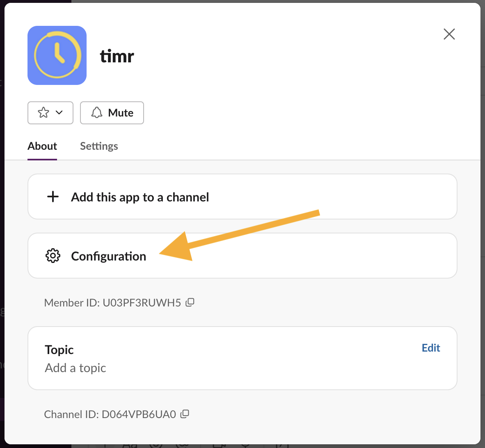Add this app to a channel
The width and height of the screenshot is (485, 448).
click(x=243, y=197)
